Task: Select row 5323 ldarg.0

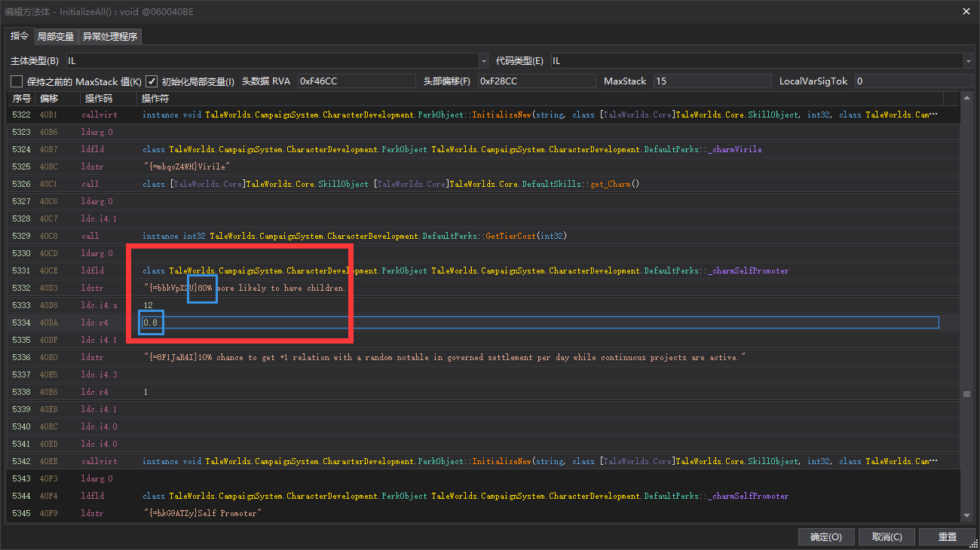Action: pos(484,132)
